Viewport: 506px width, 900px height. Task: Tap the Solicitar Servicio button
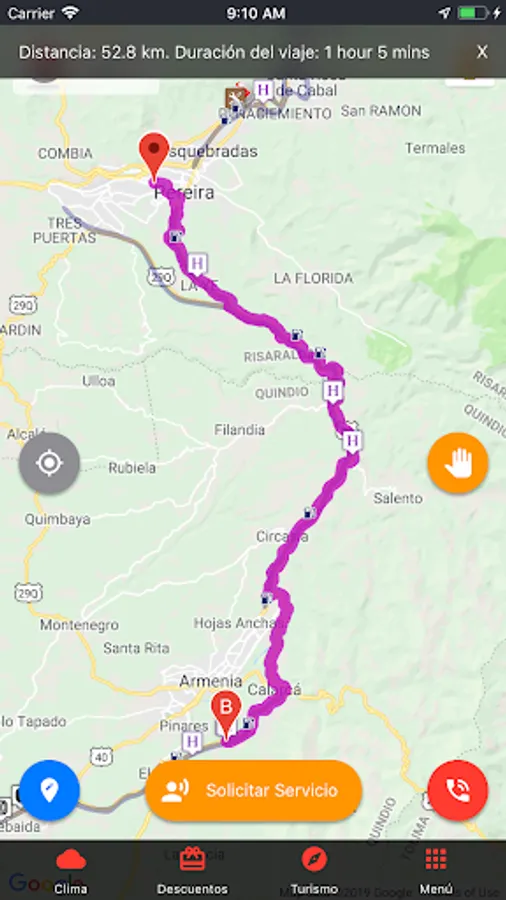pos(254,790)
